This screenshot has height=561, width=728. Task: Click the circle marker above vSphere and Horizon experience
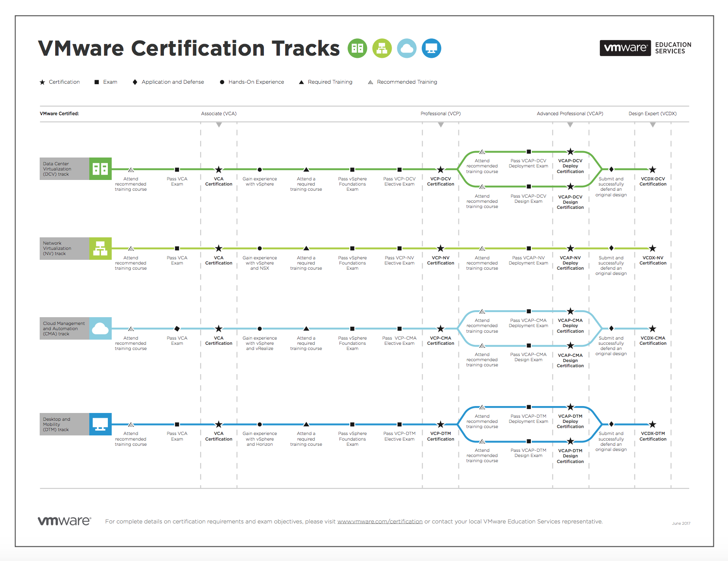click(260, 425)
